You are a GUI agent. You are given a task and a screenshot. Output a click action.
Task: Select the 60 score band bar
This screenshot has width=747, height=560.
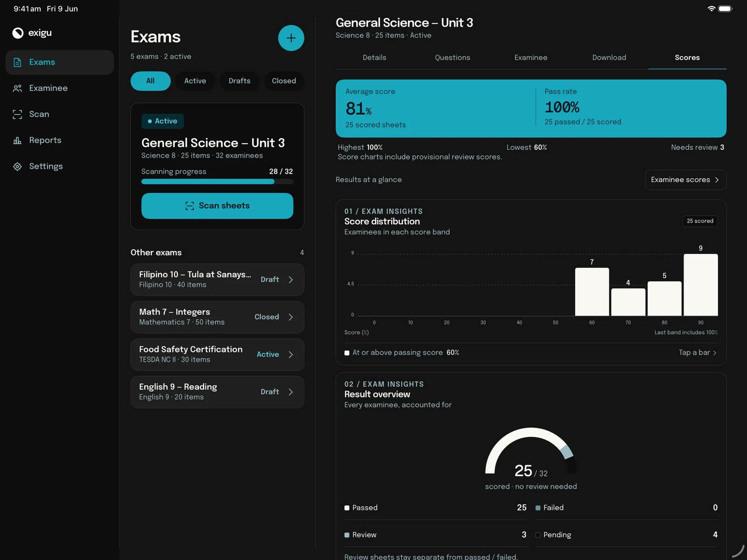592,292
